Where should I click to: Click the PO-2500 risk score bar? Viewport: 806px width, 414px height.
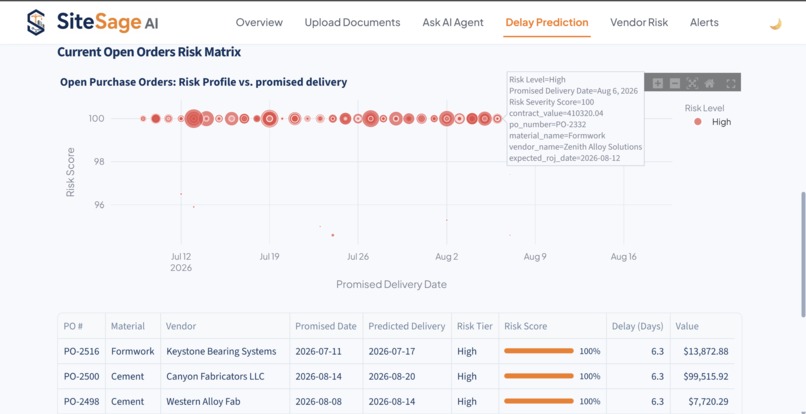pyautogui.click(x=539, y=376)
